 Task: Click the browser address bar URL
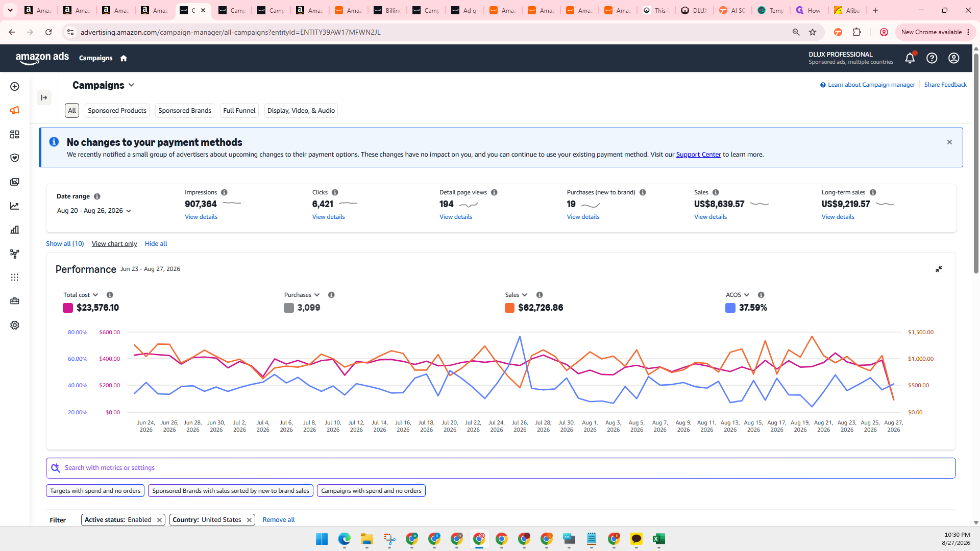point(231,32)
